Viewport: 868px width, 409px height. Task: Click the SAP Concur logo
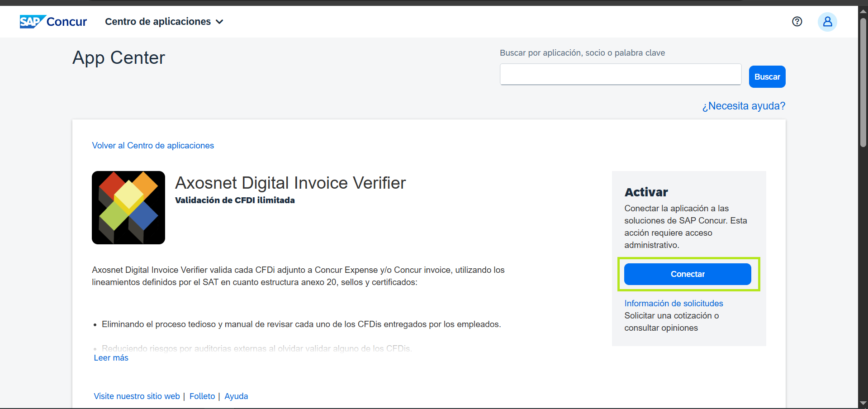53,22
